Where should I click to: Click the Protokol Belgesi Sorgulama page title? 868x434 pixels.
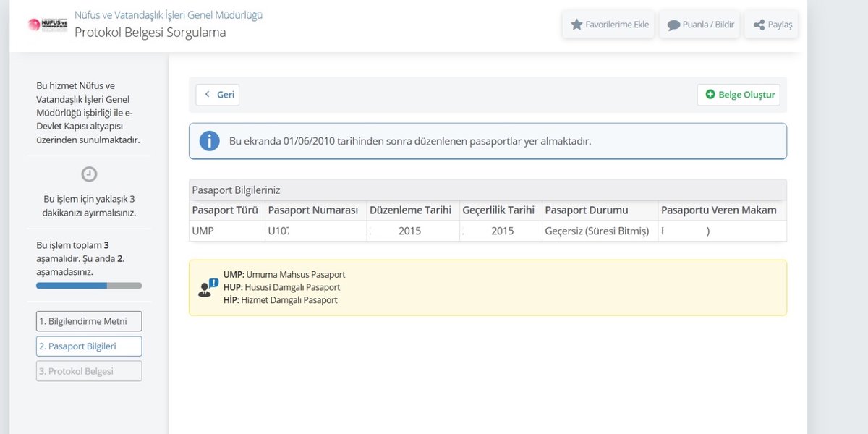pos(150,33)
